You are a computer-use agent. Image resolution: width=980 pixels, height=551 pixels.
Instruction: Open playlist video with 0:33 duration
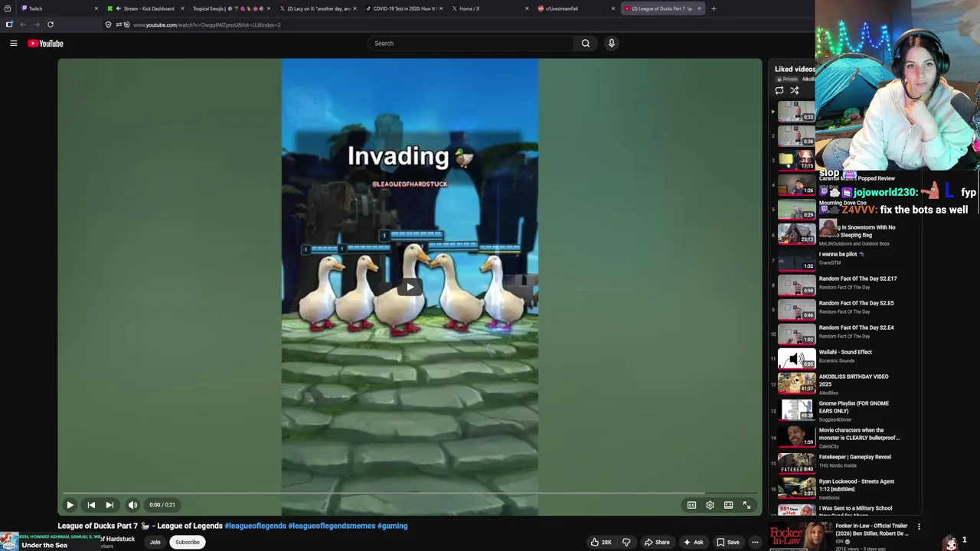796,111
